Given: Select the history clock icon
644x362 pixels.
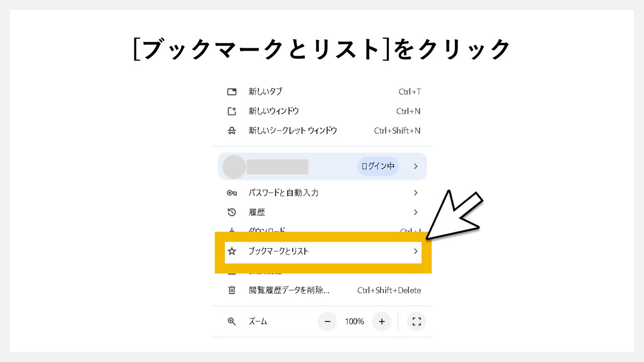Looking at the screenshot, I should click(231, 212).
